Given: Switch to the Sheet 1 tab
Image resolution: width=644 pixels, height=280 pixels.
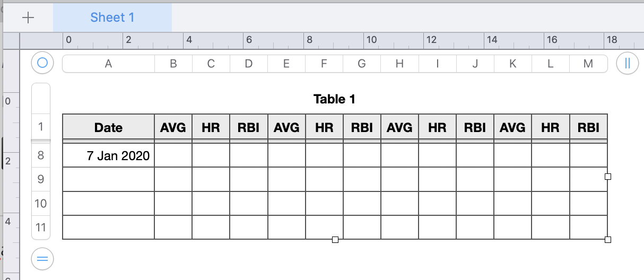Looking at the screenshot, I should (112, 17).
